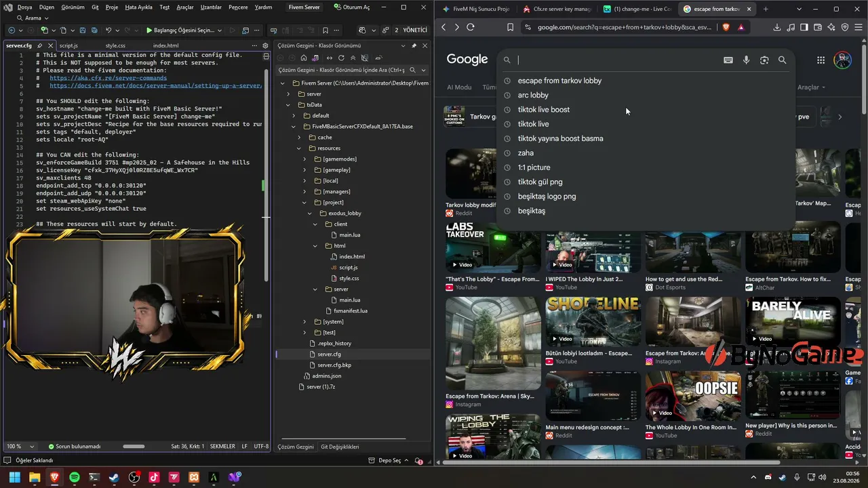The image size is (868, 488).
Task: Click the Google search magnifier button
Action: [x=782, y=60]
